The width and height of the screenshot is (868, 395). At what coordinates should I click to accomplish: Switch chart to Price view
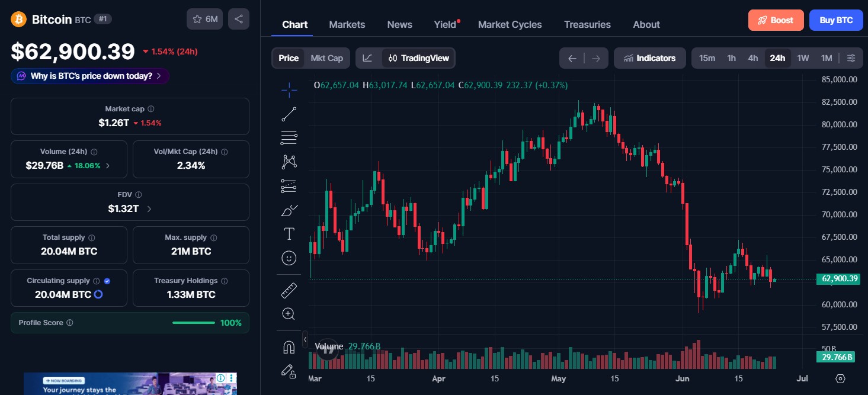(x=289, y=58)
